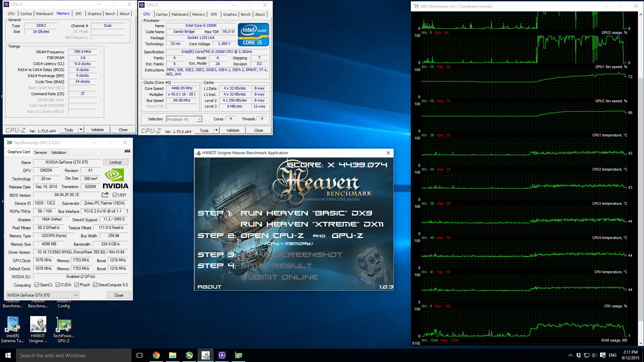
Task: Open the Bench tab in the left CPU-Z window
Action: 110,14
